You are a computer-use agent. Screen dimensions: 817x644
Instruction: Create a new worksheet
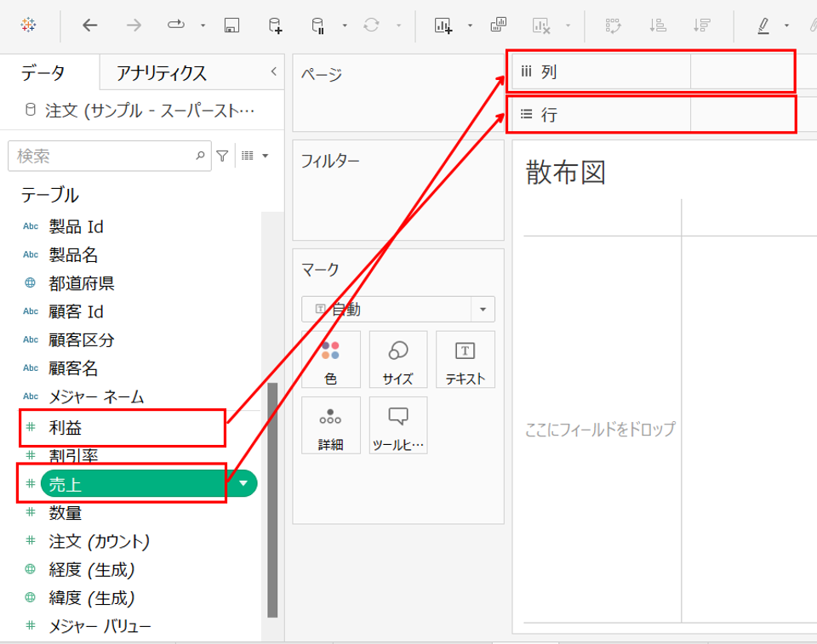pos(443,25)
